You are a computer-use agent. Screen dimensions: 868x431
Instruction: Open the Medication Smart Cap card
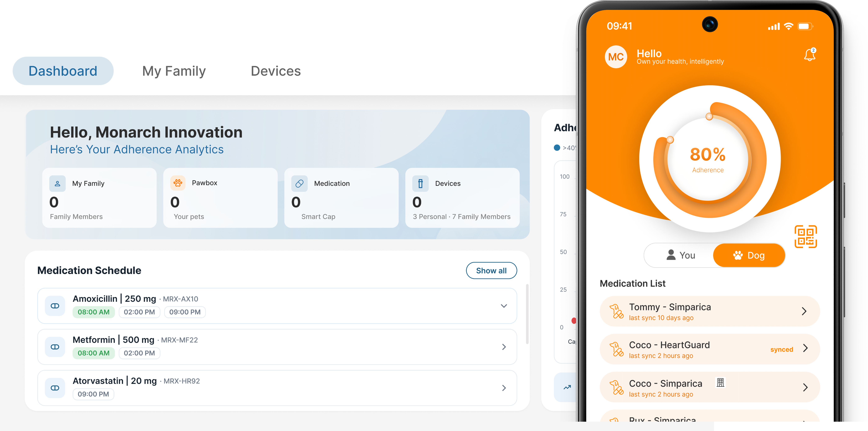[x=341, y=198]
